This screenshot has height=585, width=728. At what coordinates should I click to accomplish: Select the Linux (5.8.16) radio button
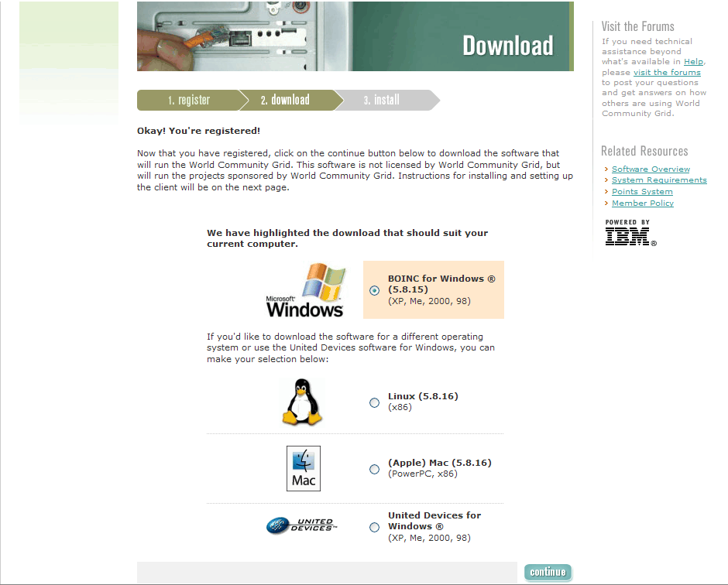(374, 402)
